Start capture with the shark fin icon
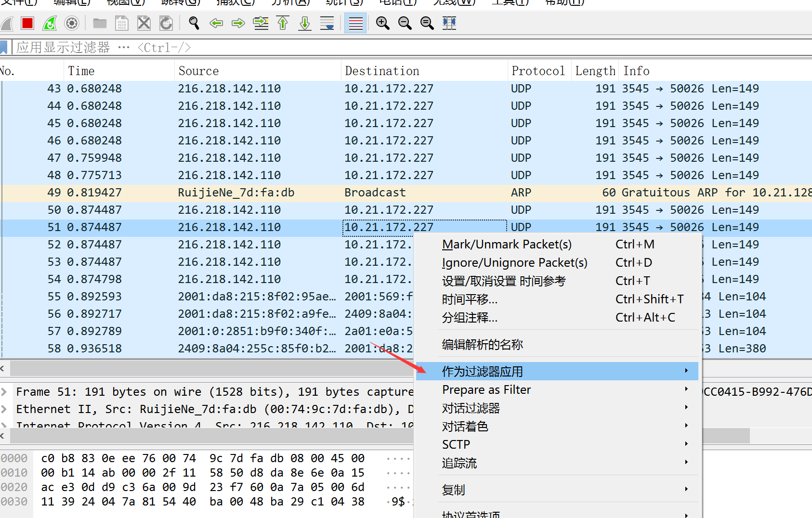Image resolution: width=812 pixels, height=518 pixels. point(7,23)
